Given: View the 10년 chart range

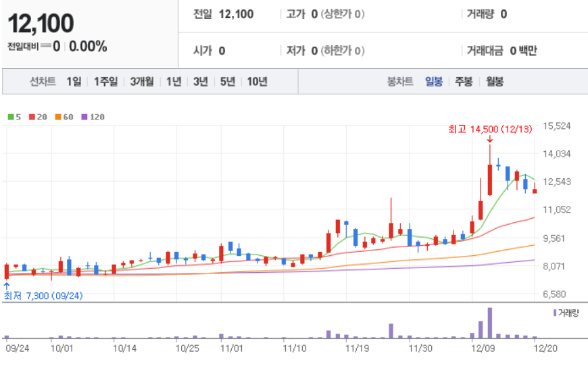Looking at the screenshot, I should (x=258, y=81).
